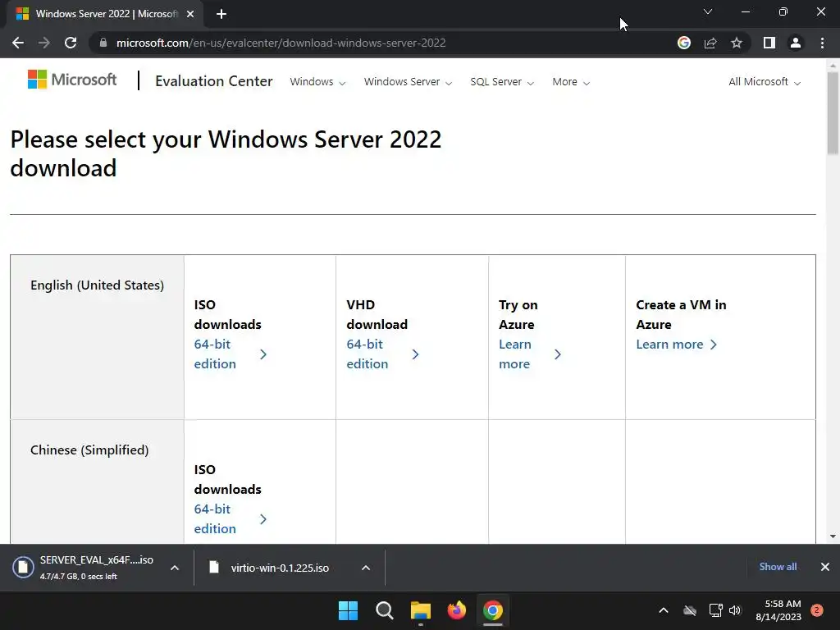Reload the current page
This screenshot has width=840, height=630.
click(x=71, y=43)
